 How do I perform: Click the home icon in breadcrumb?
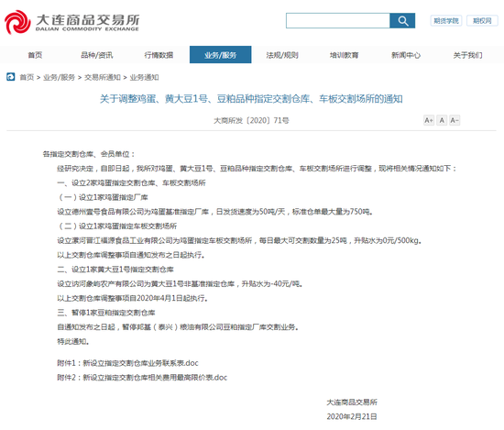(11, 77)
